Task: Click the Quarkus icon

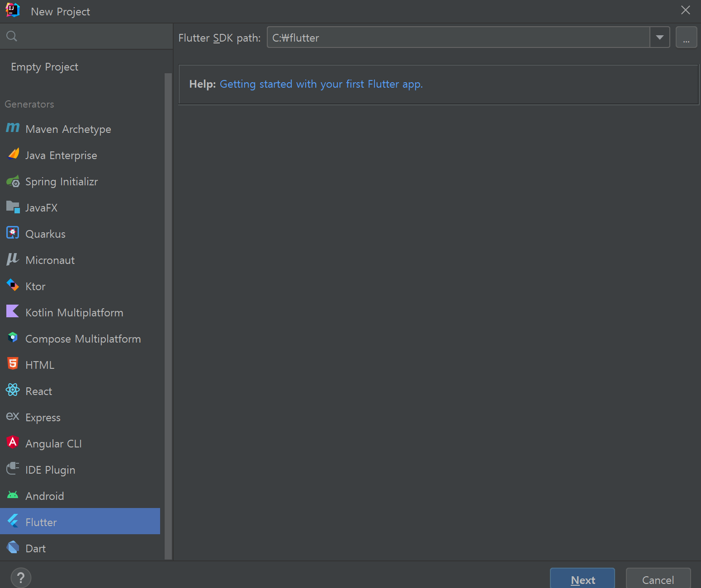Action: [x=13, y=233]
